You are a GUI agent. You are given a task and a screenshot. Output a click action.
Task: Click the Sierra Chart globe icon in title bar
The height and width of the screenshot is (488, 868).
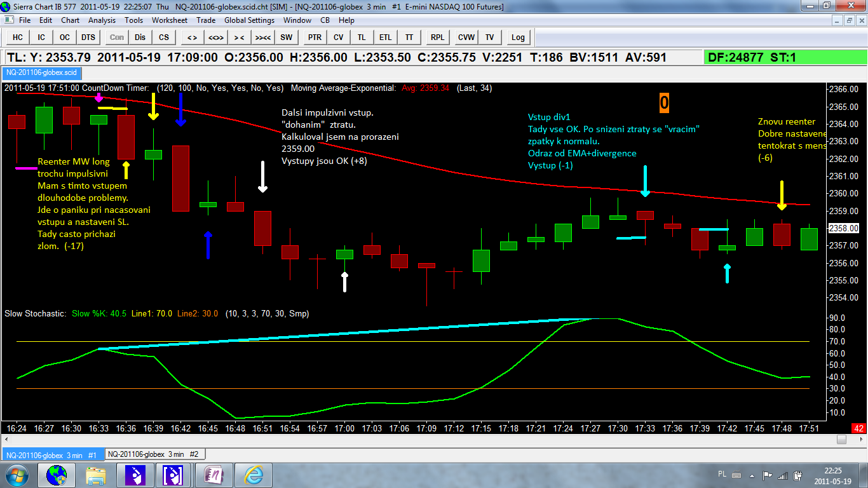[6, 6]
